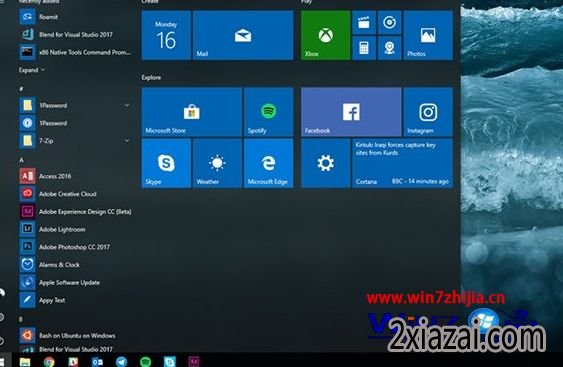Open the Camera webcam small tile
Image resolution: width=563 pixels, height=367 pixels.
tap(390, 48)
